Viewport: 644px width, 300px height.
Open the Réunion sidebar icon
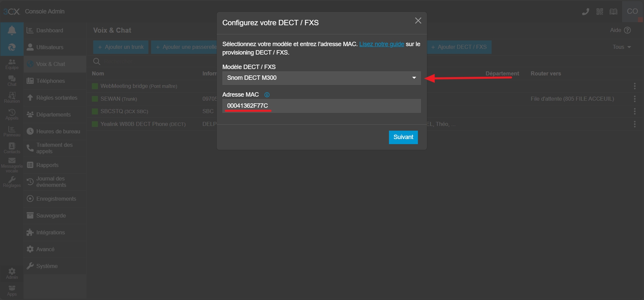[12, 98]
